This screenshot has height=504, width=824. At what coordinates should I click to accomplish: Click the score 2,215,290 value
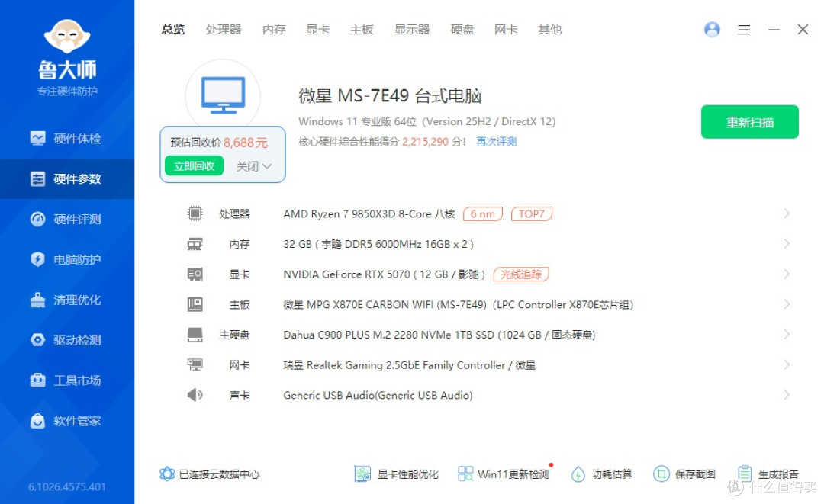click(425, 142)
